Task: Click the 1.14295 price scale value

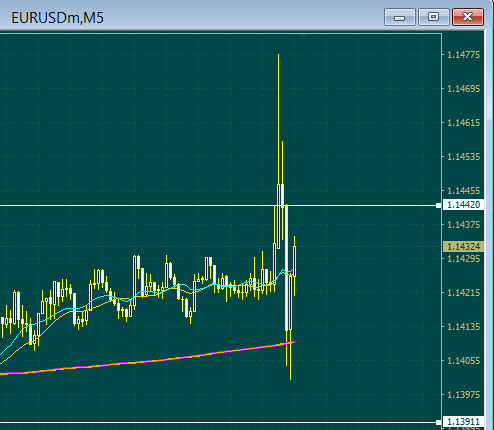Action: point(464,259)
